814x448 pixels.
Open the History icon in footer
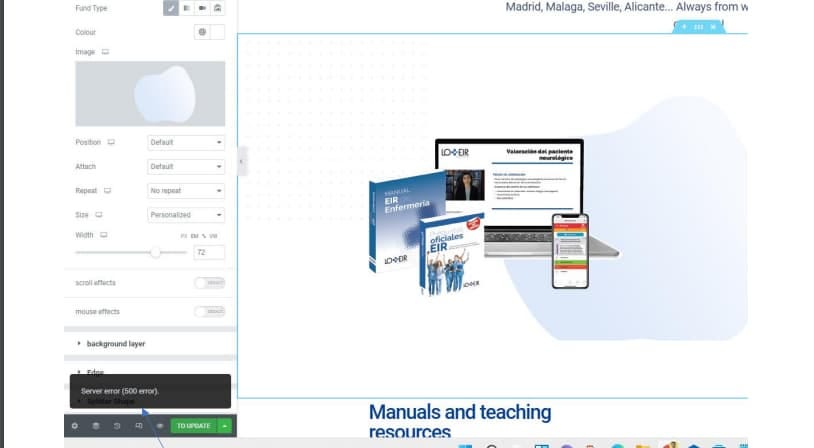(117, 426)
